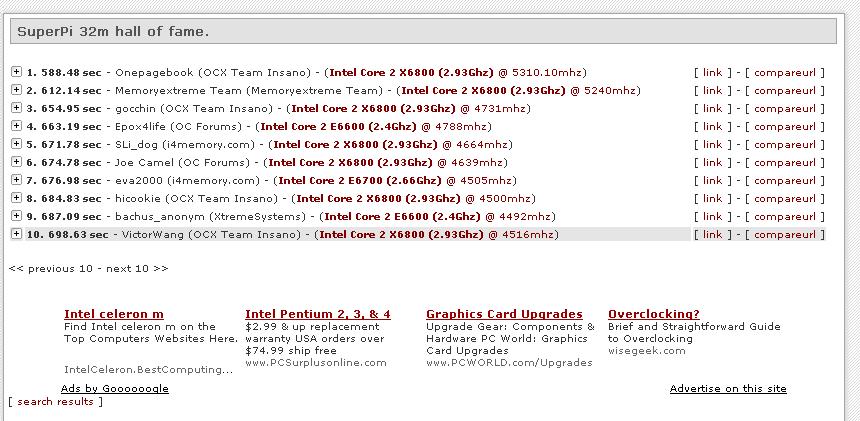Expand the Epox4life 663.19 sec entry

pos(16,126)
